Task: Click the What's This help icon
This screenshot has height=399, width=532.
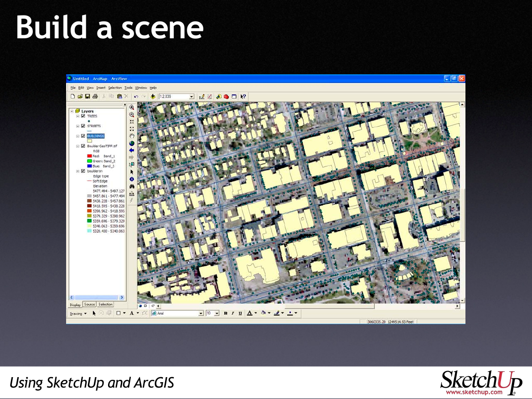Action: tap(243, 97)
